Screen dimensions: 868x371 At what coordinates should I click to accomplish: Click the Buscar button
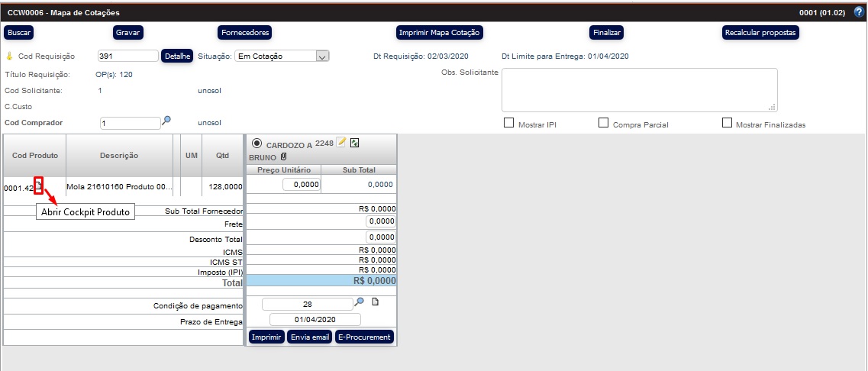tap(19, 33)
